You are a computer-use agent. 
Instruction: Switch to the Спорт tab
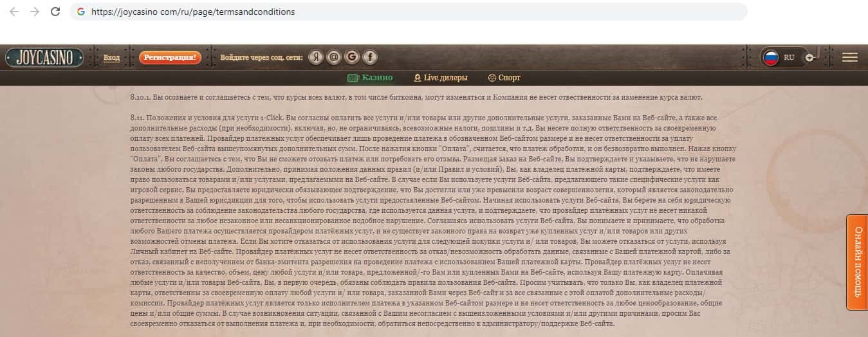504,78
